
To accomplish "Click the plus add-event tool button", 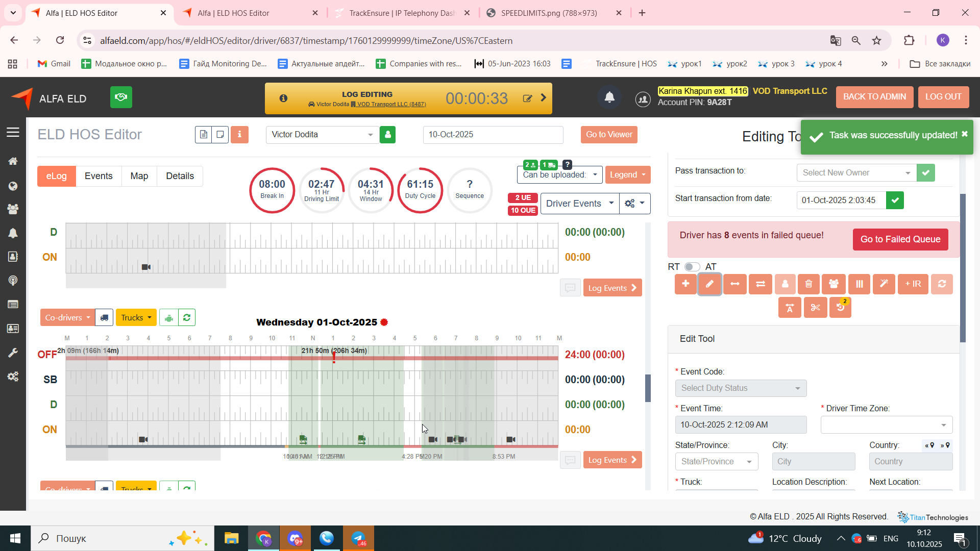I will pyautogui.click(x=685, y=284).
